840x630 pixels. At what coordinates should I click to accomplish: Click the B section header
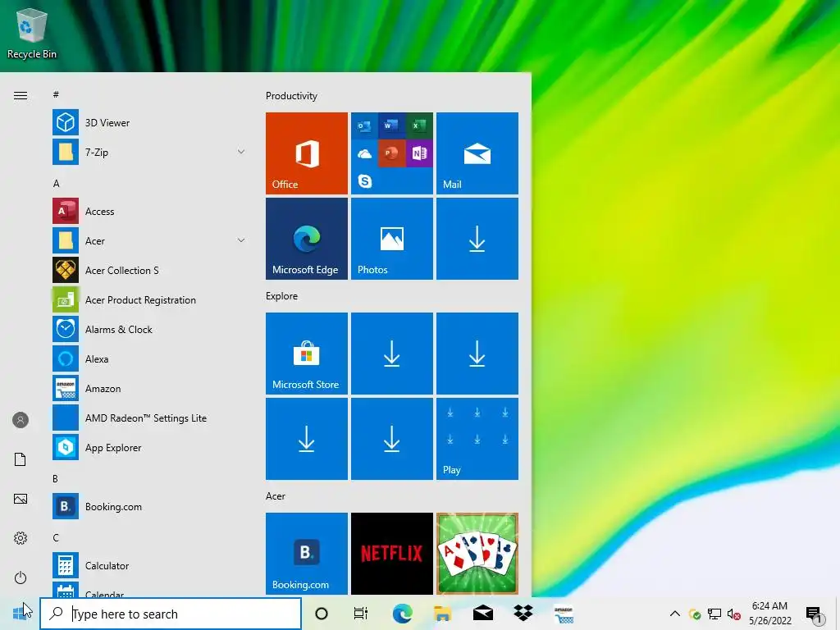click(55, 479)
